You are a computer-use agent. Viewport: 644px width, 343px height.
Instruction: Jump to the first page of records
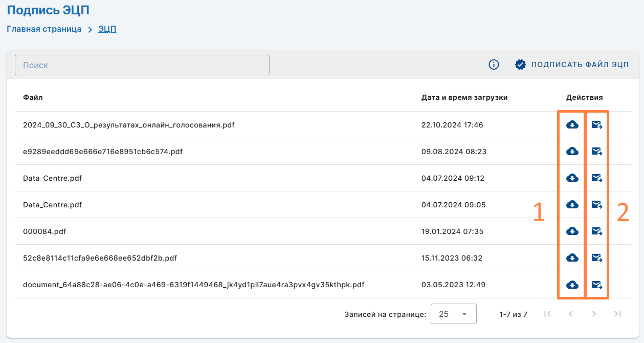pos(547,314)
